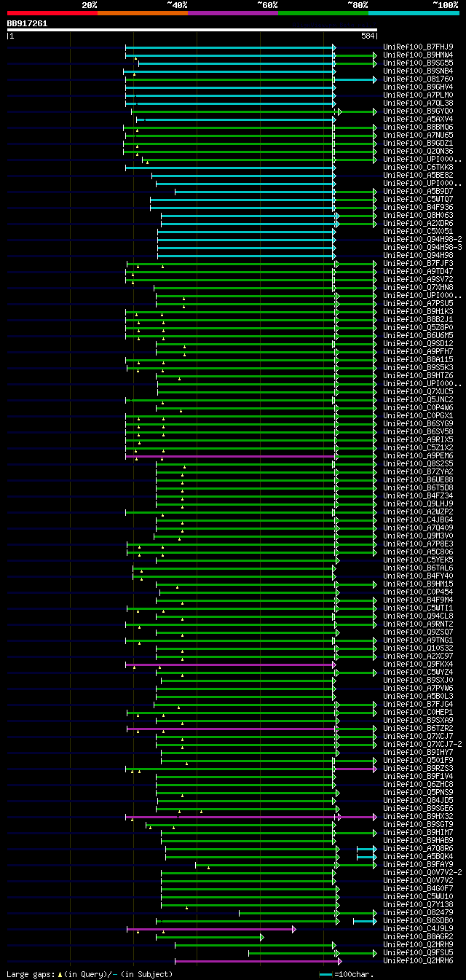466x980 pixels.
Task: Click hit UniRef100_O82479
Action: 418,912
